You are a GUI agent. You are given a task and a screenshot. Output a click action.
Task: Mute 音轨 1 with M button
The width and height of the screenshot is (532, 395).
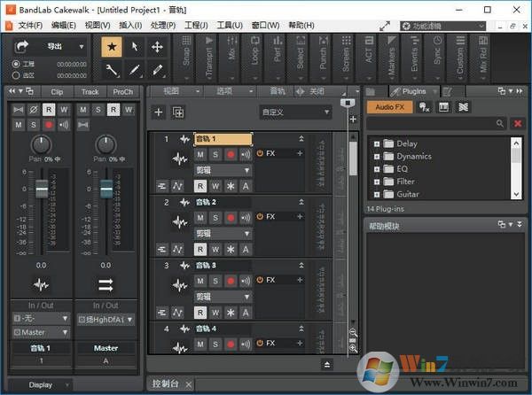coord(201,154)
